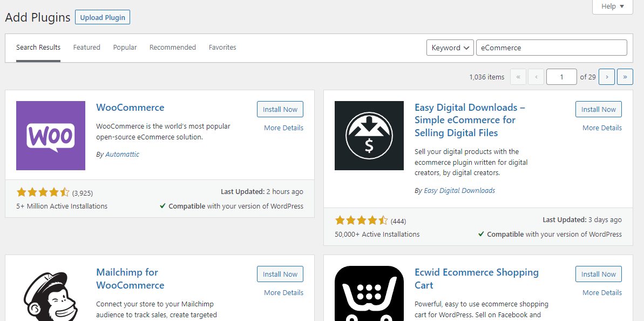Open the Easy Digital Downloads title link

[470, 120]
